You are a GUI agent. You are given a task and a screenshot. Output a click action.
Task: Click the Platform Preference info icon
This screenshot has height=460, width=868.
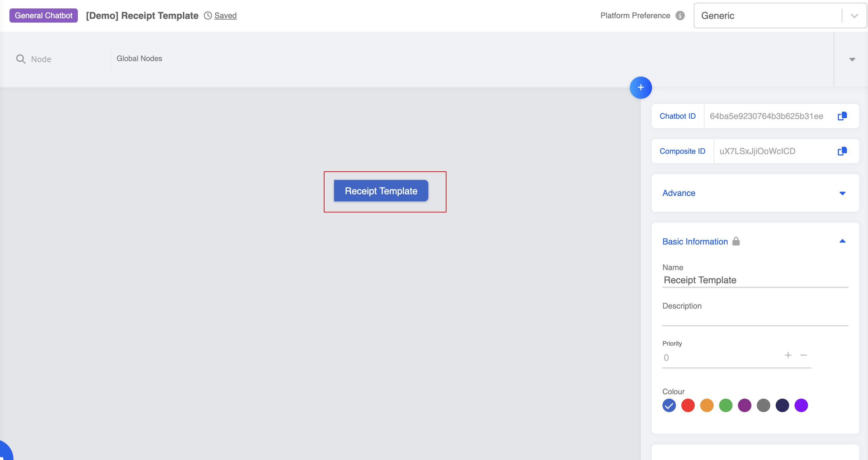coord(680,16)
